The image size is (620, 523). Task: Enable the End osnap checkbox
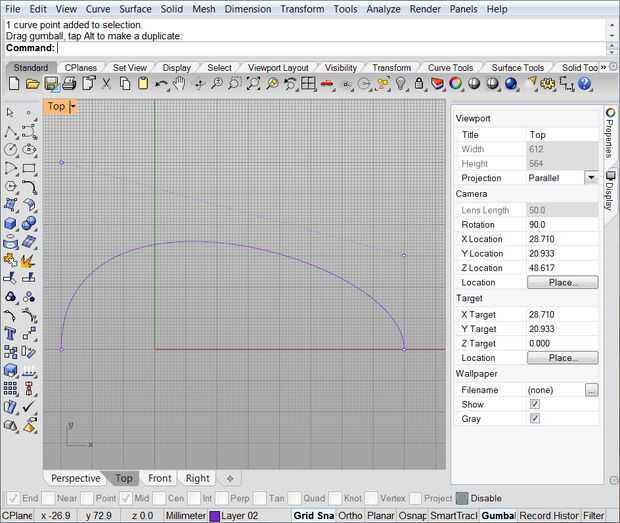point(12,498)
